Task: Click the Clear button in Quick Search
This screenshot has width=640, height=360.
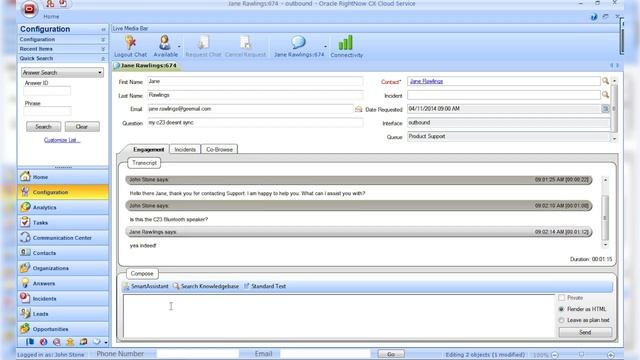Action: click(x=82, y=127)
